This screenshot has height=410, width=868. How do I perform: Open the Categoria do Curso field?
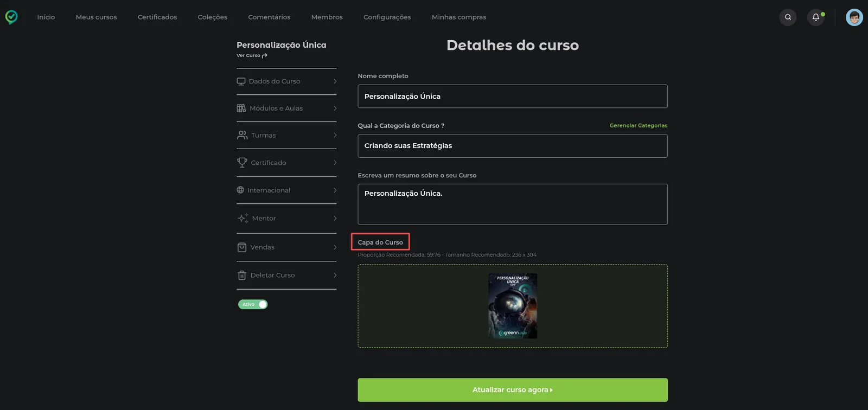pos(513,146)
